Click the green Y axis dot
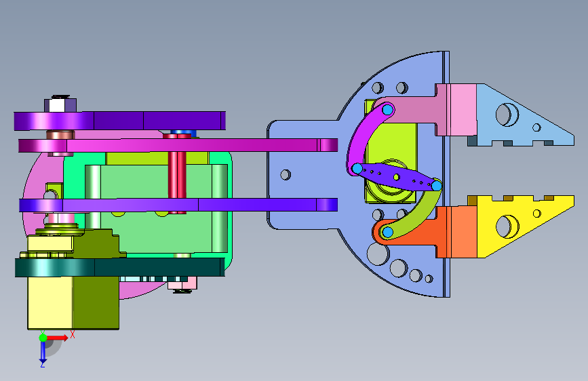Viewport: 588px width, 381px height. (x=43, y=338)
